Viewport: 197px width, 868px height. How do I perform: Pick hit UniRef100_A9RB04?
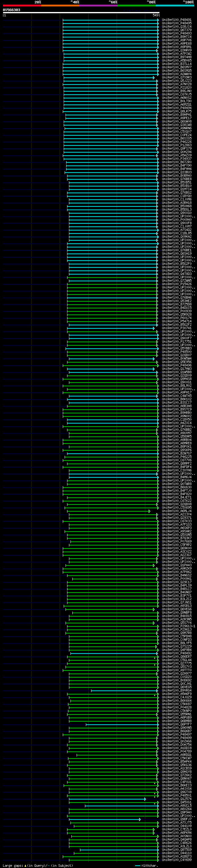pyautogui.click(x=177, y=440)
